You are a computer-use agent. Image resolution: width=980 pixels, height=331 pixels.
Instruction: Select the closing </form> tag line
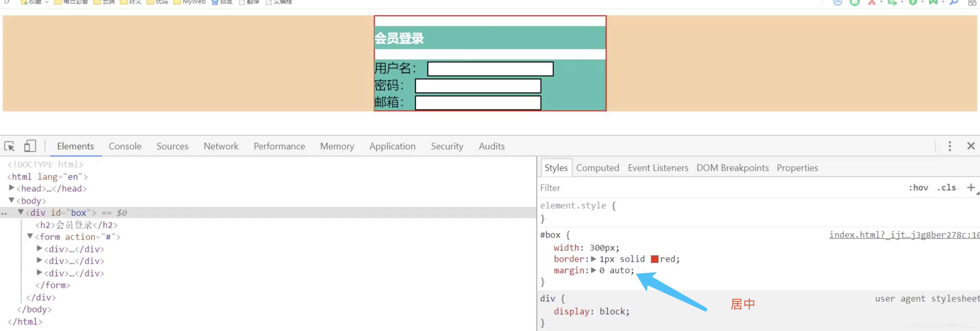53,285
